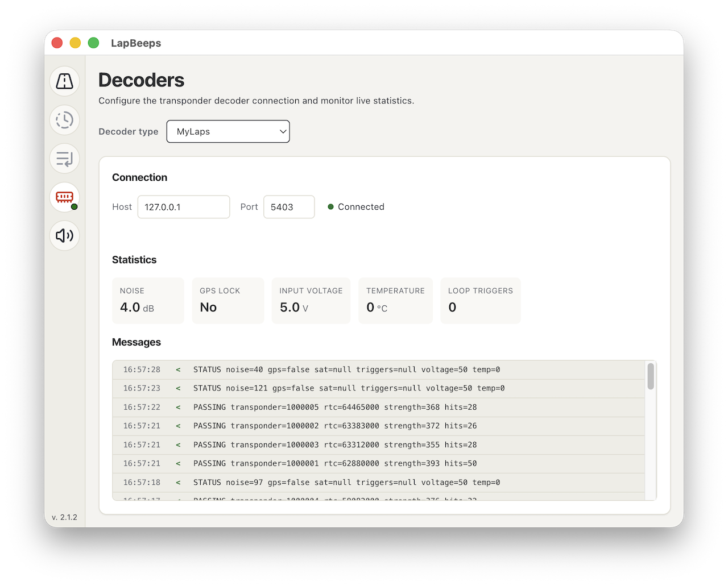Select the PASSING transponder=1000003 message row
This screenshot has width=728, height=586.
(379, 445)
